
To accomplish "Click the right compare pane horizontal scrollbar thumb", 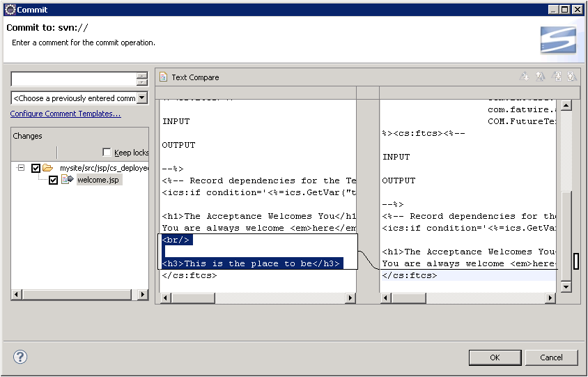I will pos(408,298).
